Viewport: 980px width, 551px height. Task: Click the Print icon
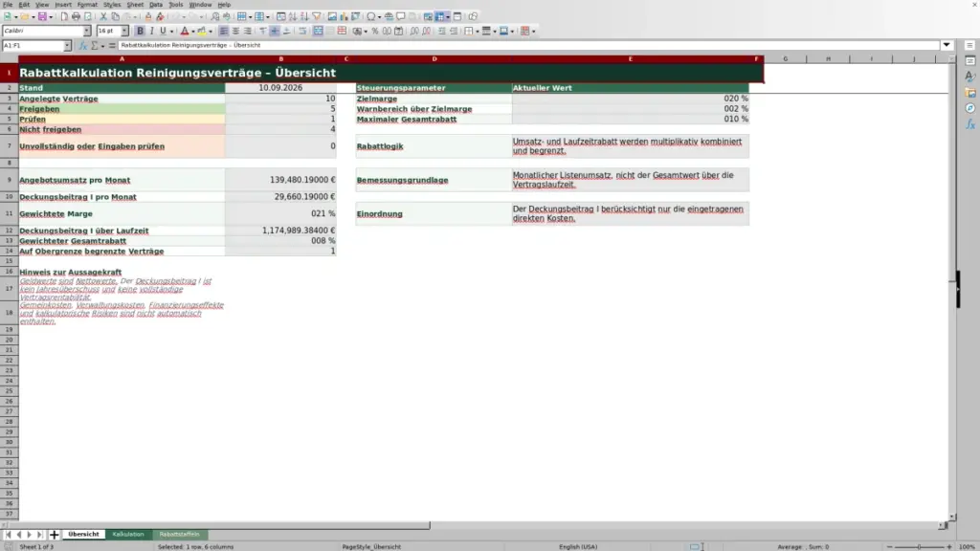point(76,16)
